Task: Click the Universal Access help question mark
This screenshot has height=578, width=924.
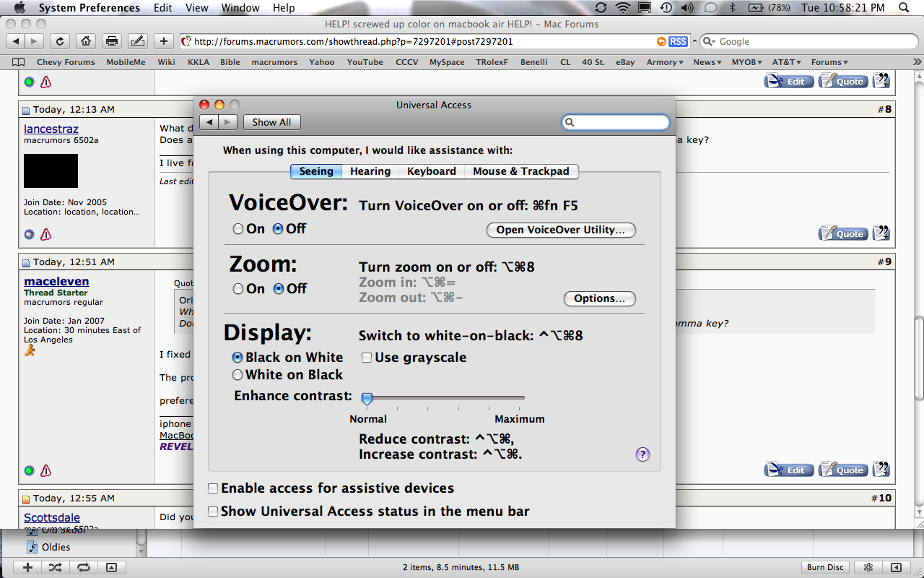Action: (x=642, y=454)
